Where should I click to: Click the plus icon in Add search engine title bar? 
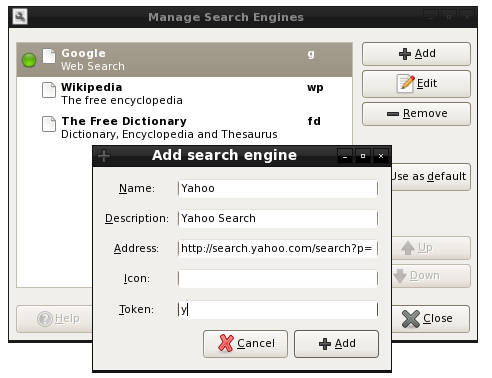click(x=104, y=156)
